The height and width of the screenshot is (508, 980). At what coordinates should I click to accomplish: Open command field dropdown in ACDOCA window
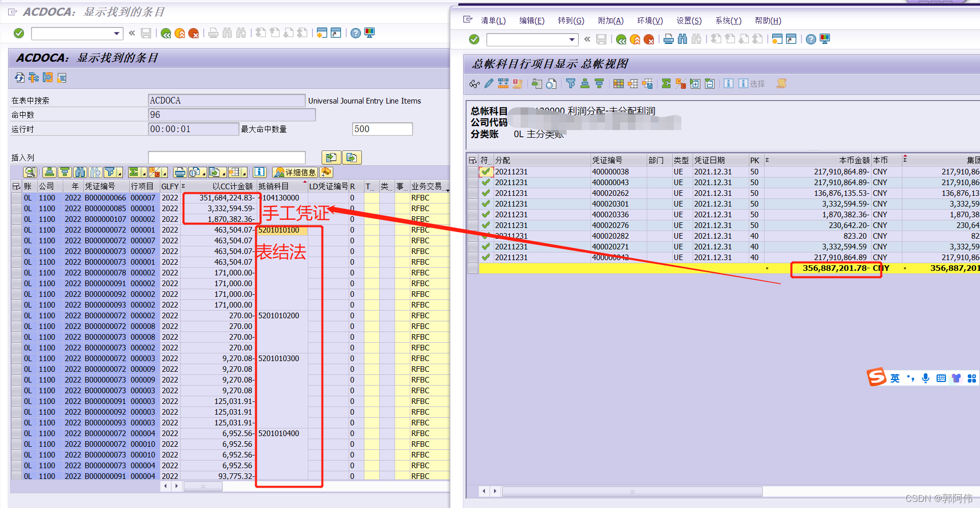(x=117, y=34)
